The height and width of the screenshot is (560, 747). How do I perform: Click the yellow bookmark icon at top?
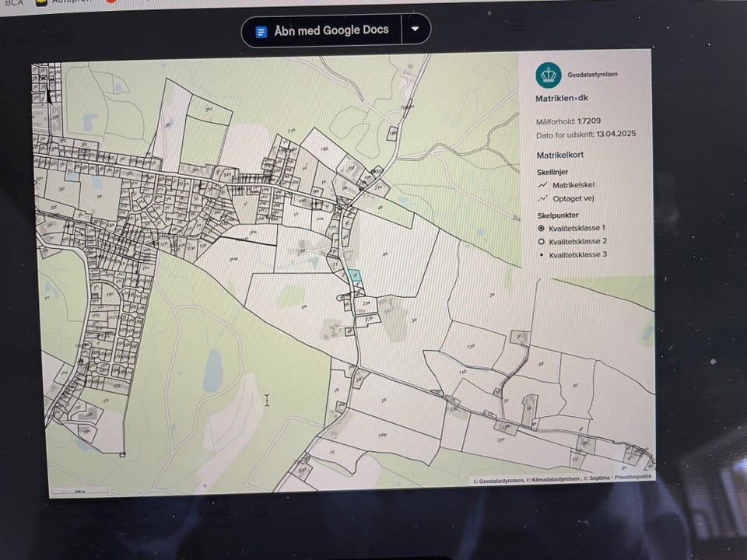[x=42, y=2]
